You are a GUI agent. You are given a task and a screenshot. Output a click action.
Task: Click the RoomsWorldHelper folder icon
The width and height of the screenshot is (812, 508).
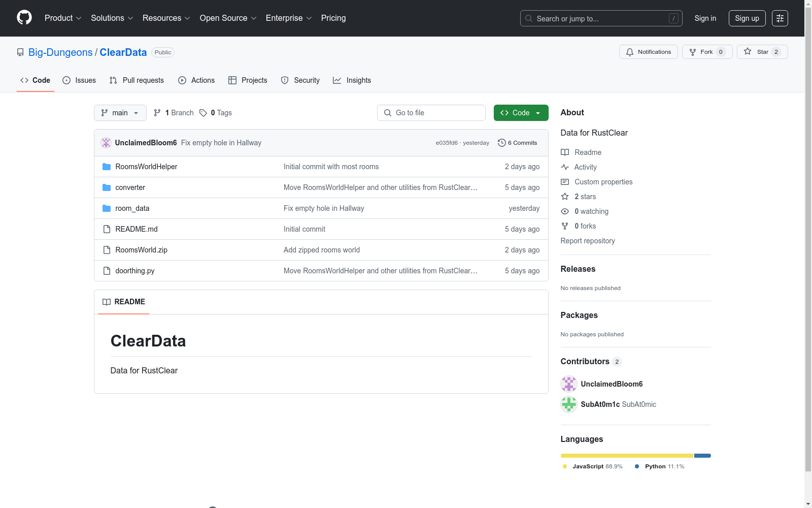pyautogui.click(x=107, y=167)
